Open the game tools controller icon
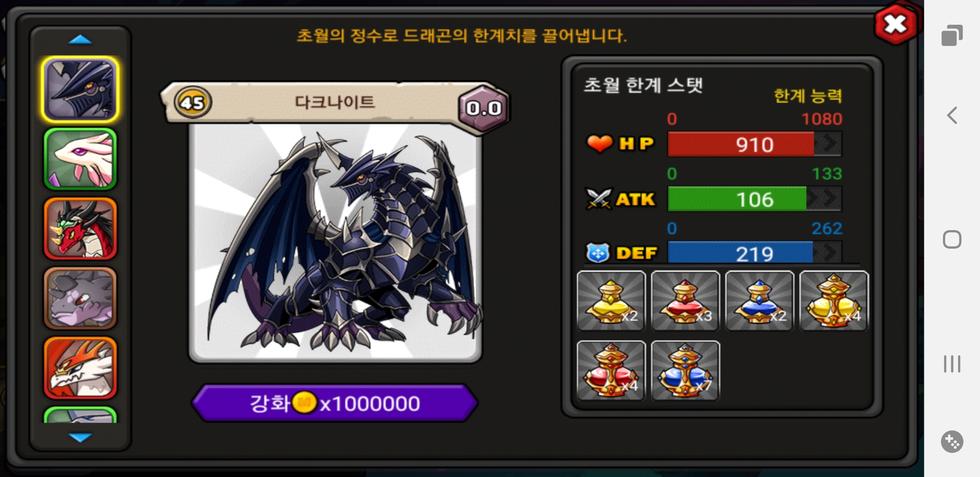The image size is (980, 477). pos(952,441)
